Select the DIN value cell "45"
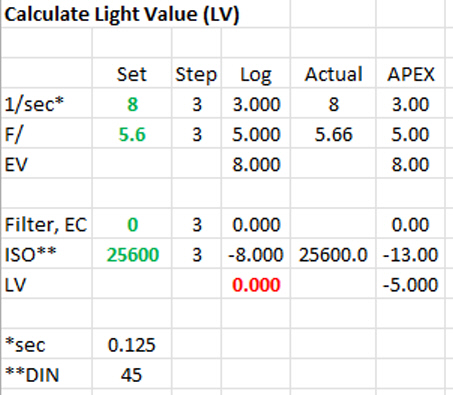 [x=131, y=375]
